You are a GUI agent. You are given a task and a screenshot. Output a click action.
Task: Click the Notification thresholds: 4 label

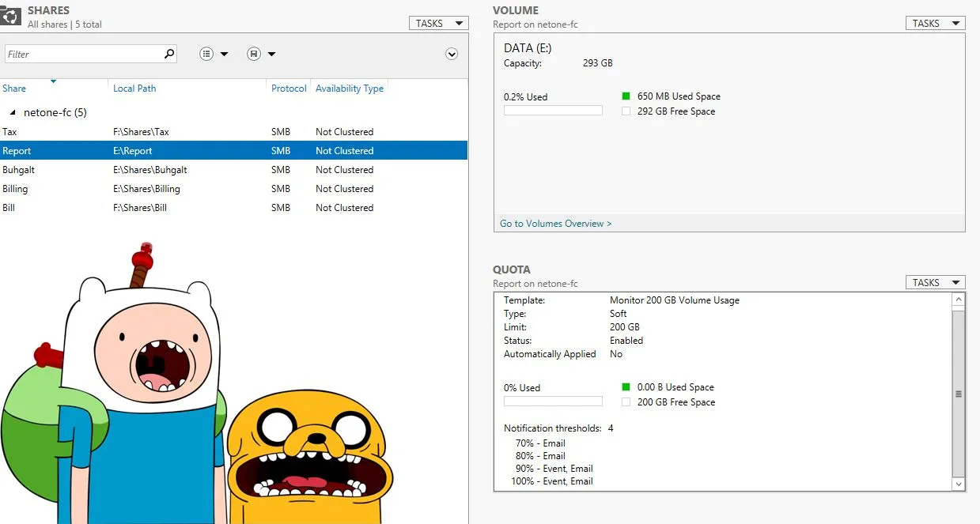(558, 428)
